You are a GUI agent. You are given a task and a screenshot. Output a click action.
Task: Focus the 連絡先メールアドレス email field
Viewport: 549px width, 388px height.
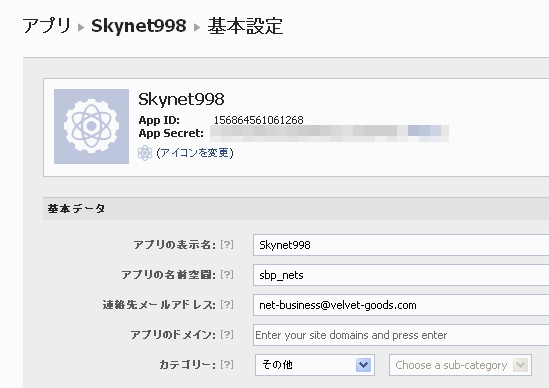click(401, 305)
